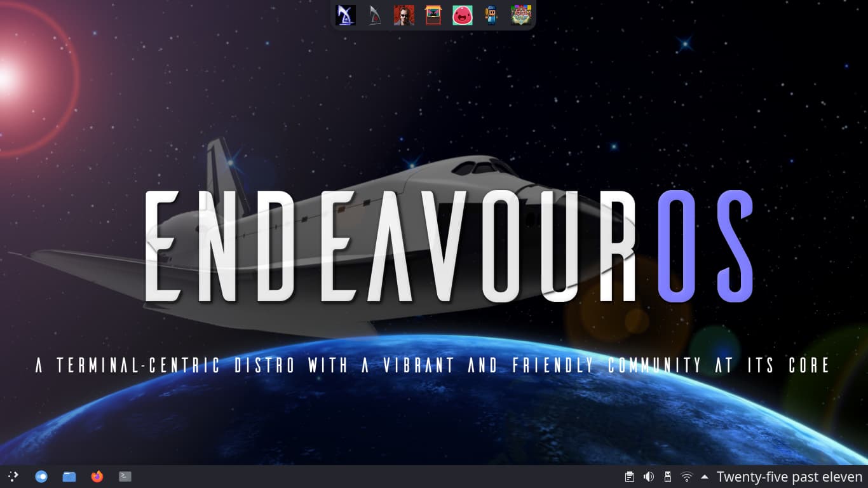Expand hidden system tray icons arrow
The image size is (868, 488).
(704, 477)
